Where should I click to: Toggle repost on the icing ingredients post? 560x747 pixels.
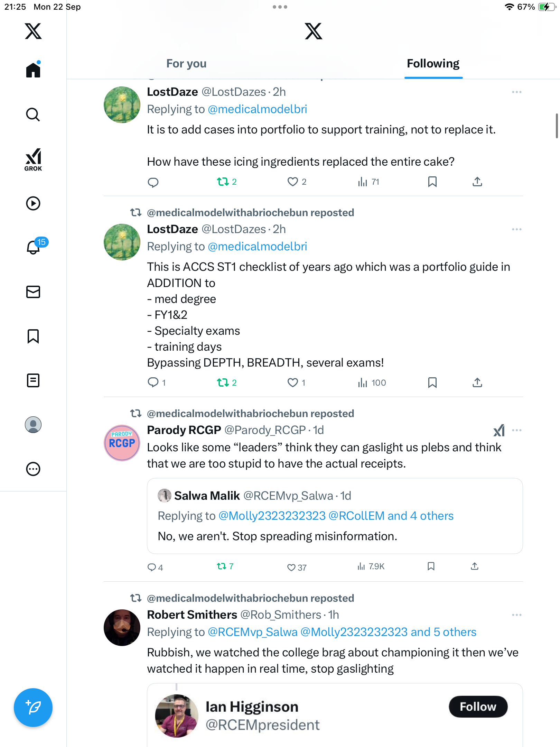tap(223, 182)
